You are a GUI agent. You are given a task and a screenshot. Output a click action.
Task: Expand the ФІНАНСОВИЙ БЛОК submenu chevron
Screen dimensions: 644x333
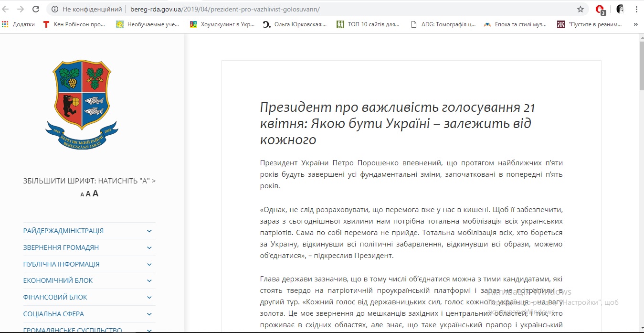149,297
